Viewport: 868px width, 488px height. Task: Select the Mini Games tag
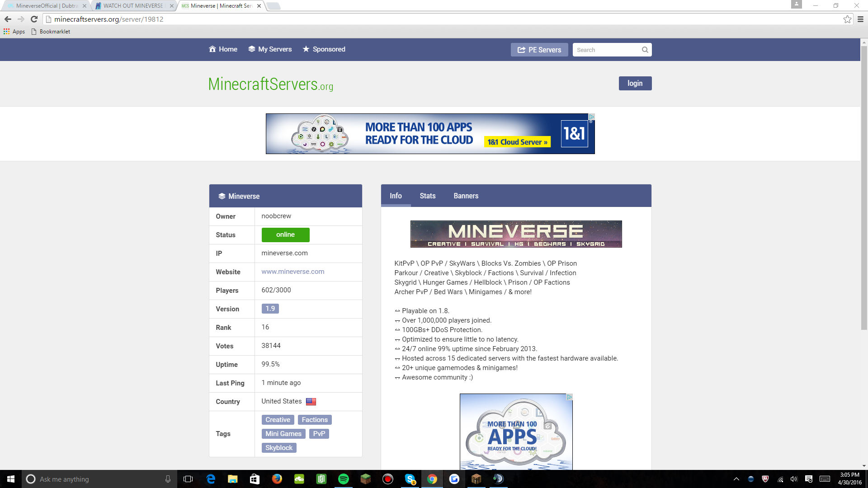[x=283, y=434]
